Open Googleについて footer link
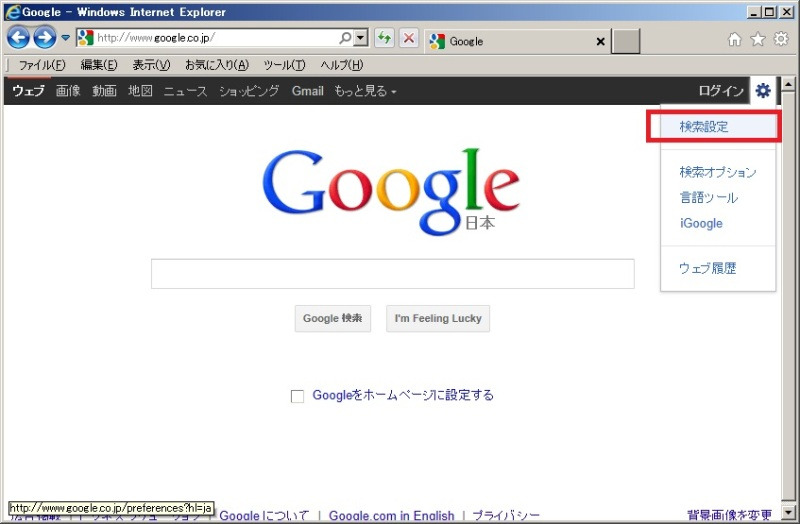 [264, 516]
